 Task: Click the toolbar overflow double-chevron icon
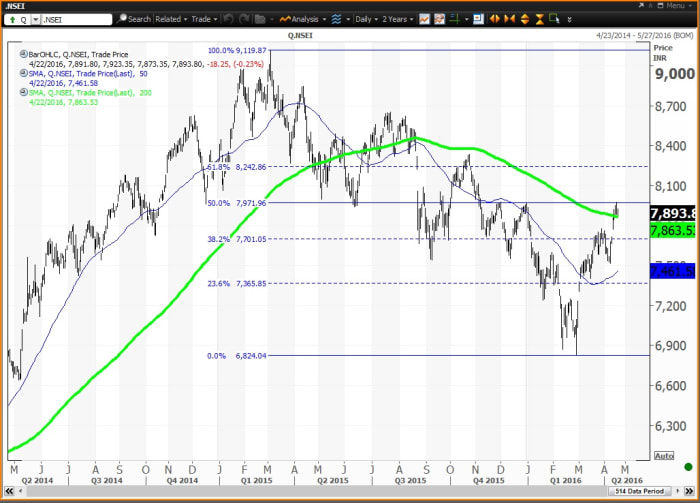tap(569, 20)
